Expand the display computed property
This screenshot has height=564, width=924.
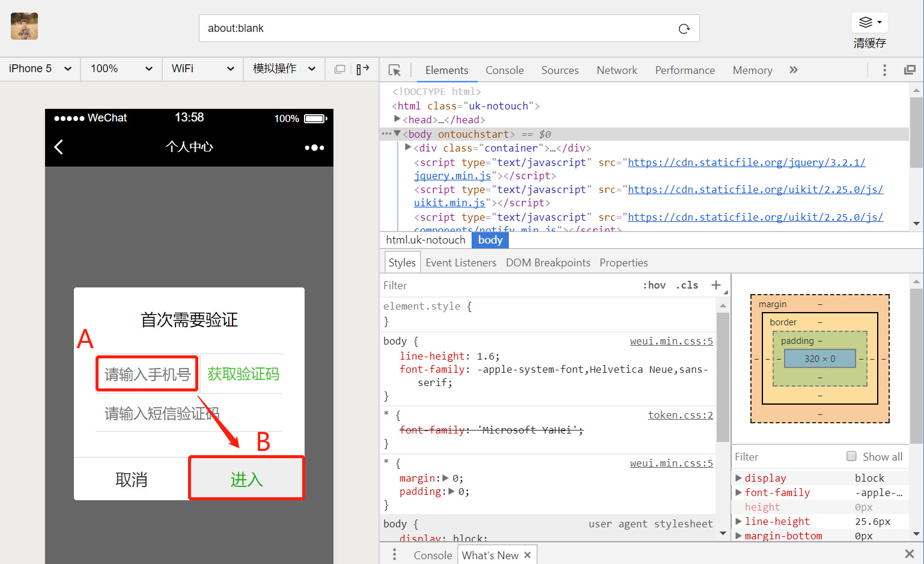click(739, 478)
